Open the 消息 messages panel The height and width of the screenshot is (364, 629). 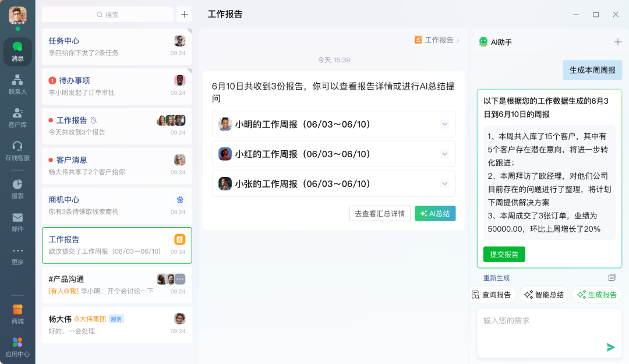pos(17,52)
